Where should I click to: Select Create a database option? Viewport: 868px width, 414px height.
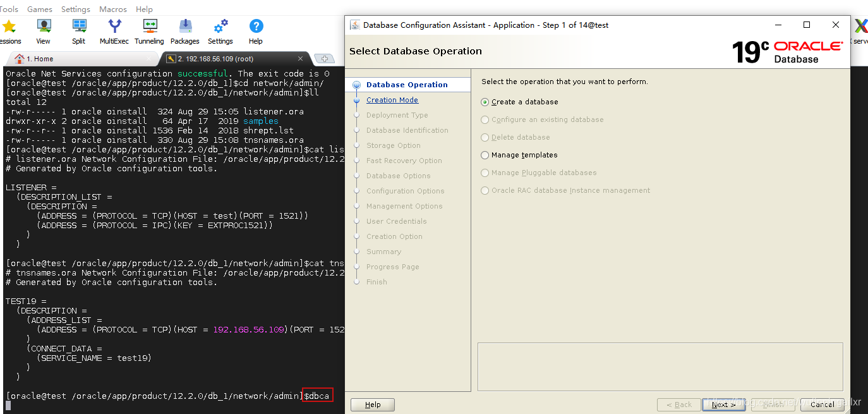520,102
